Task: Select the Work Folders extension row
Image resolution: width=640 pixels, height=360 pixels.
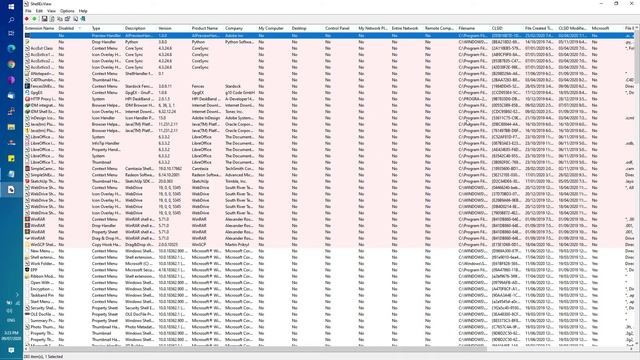Action: pyautogui.click(x=329, y=264)
